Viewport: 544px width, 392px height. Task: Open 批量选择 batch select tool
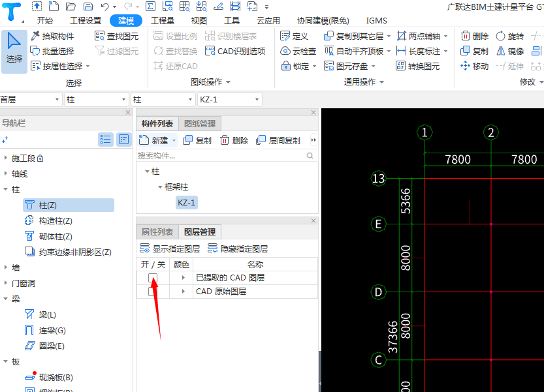(52, 51)
